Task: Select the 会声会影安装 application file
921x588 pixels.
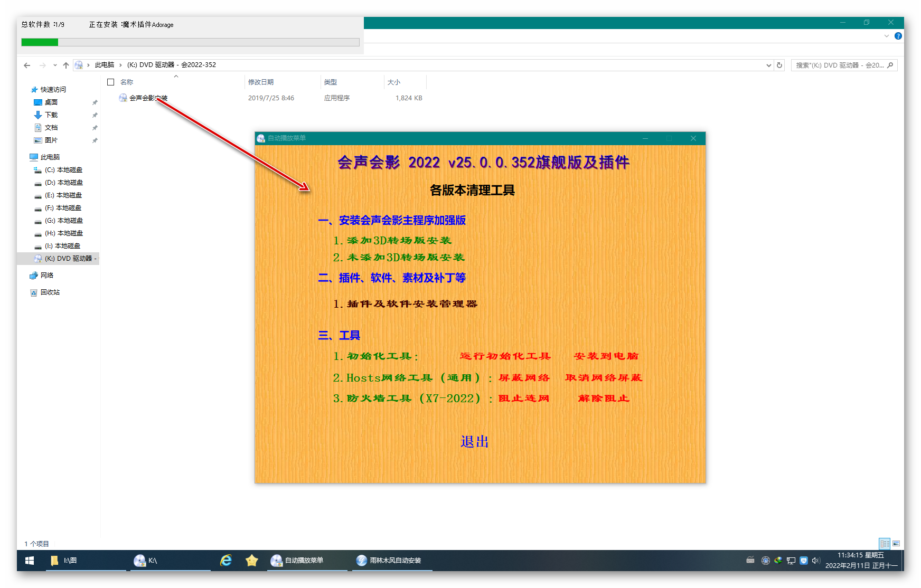Action: coord(144,98)
